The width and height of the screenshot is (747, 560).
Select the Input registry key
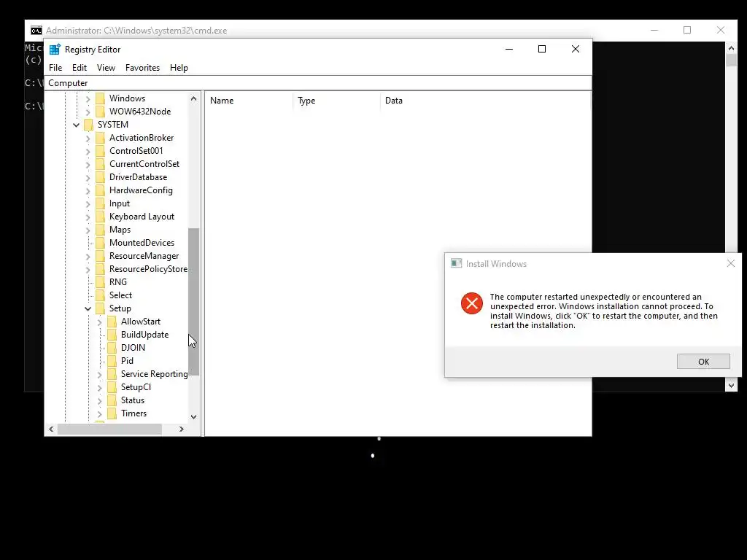tap(119, 203)
